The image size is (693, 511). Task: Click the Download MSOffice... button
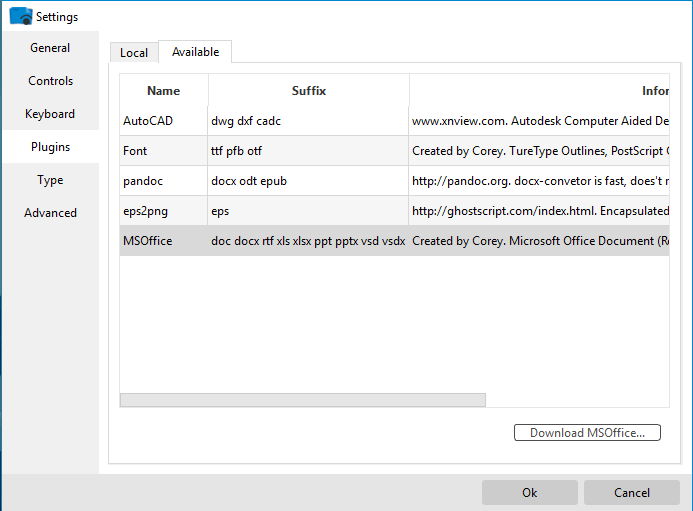pyautogui.click(x=587, y=433)
